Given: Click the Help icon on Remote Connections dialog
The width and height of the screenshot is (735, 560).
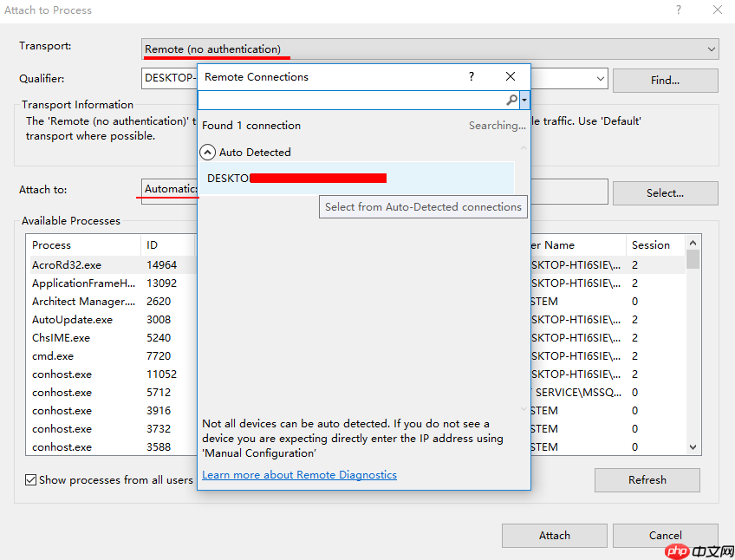Looking at the screenshot, I should tap(471, 76).
